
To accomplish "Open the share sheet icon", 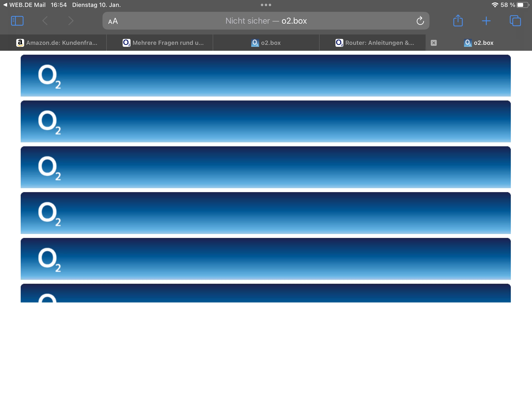I will click(x=458, y=21).
